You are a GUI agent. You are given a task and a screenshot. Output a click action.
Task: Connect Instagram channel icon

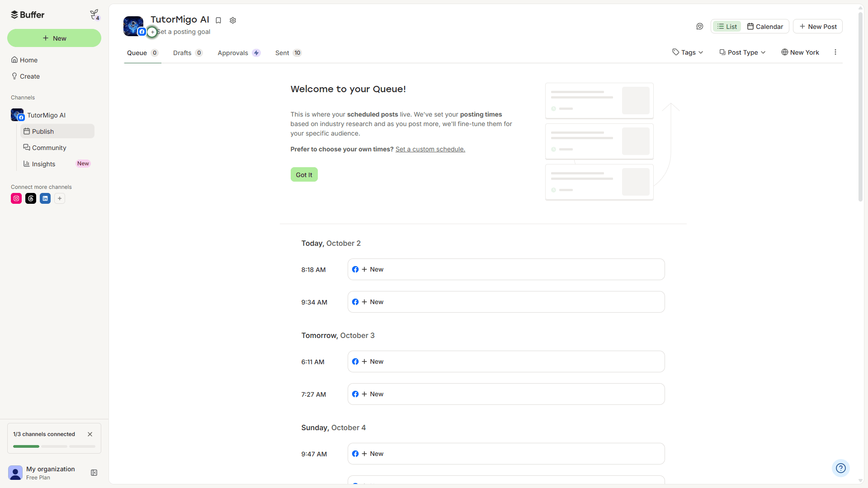click(x=16, y=198)
